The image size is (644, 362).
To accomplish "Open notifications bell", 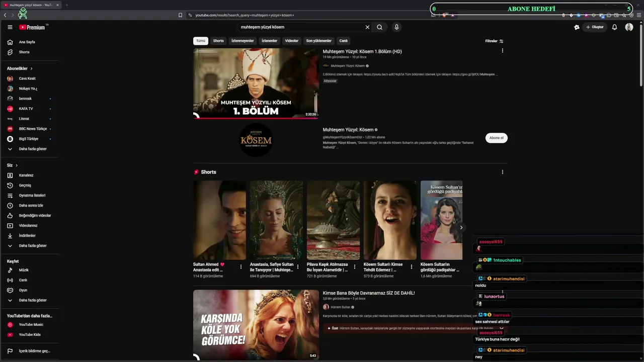I will [614, 27].
